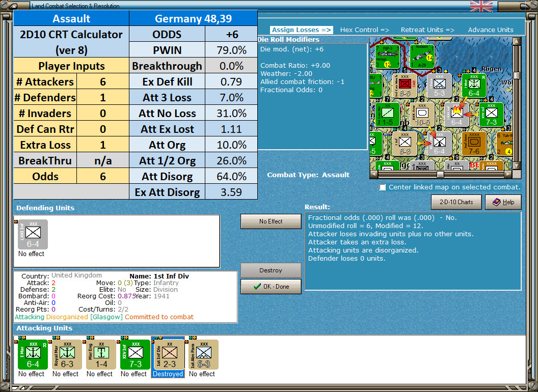538x392 pixels.
Task: Click the 'Combat Ratio: +9.00' modifier line
Action: click(295, 65)
